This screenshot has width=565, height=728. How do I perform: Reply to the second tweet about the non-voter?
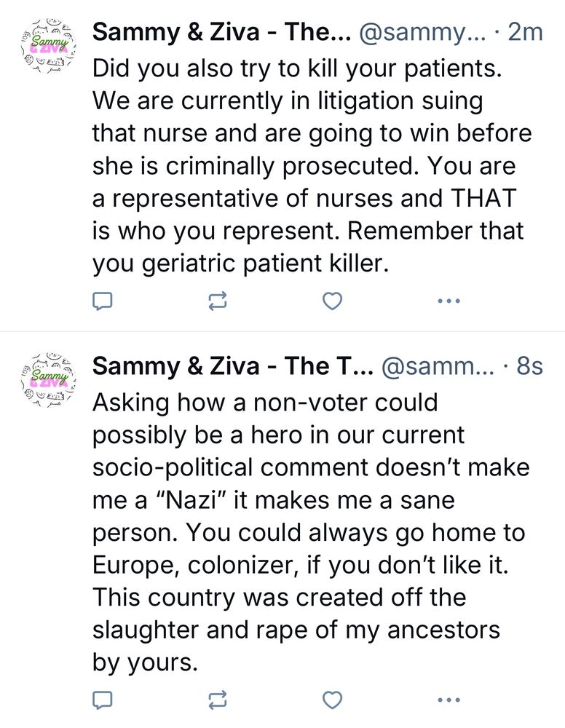pos(102,700)
